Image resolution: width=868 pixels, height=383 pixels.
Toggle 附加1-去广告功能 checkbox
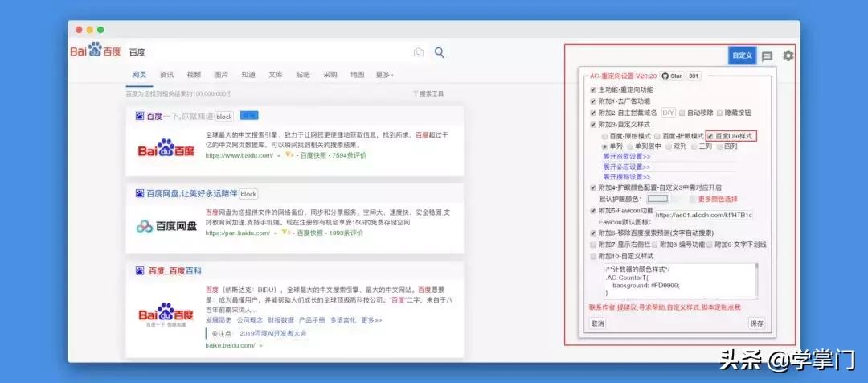pos(593,101)
